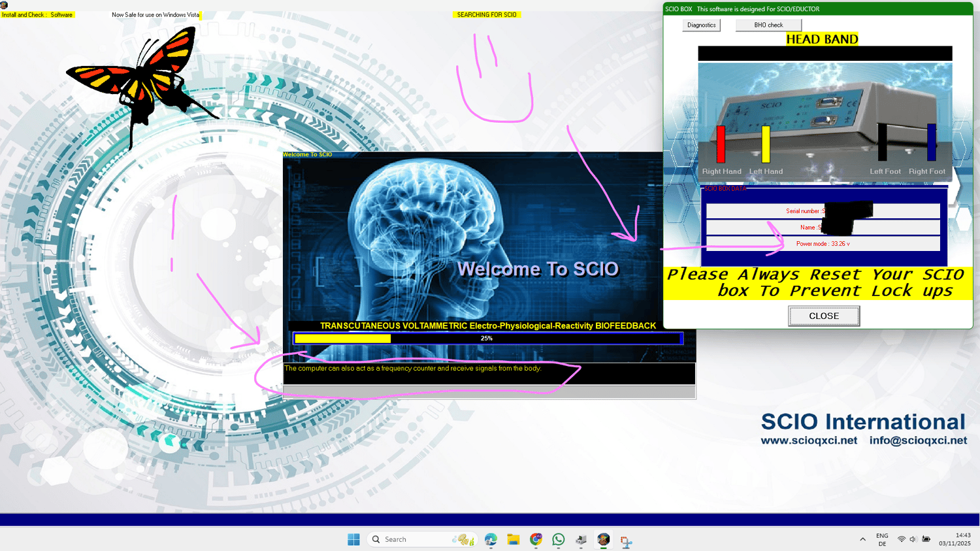Click the active SCIO app taskbar icon
Screen dimensions: 980x551
604,539
